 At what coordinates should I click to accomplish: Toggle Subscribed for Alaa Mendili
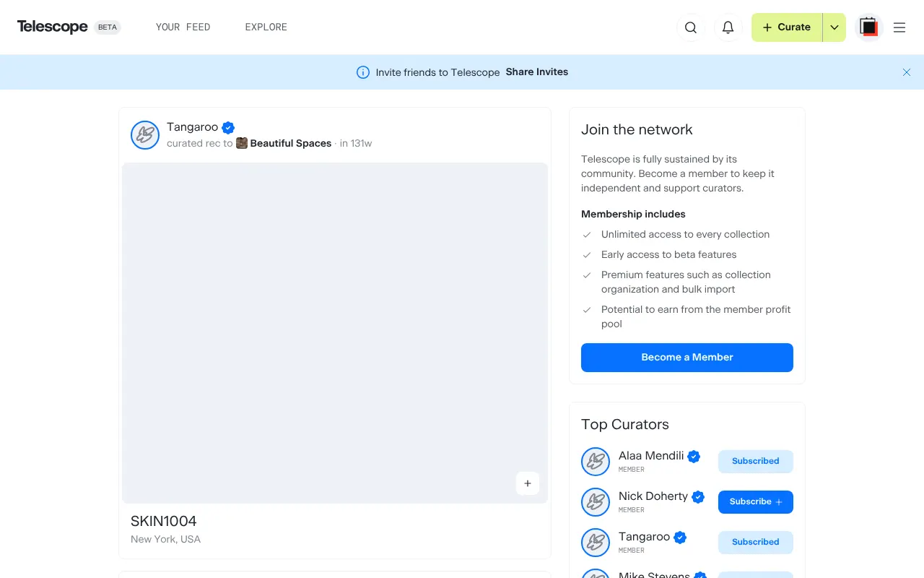(756, 462)
